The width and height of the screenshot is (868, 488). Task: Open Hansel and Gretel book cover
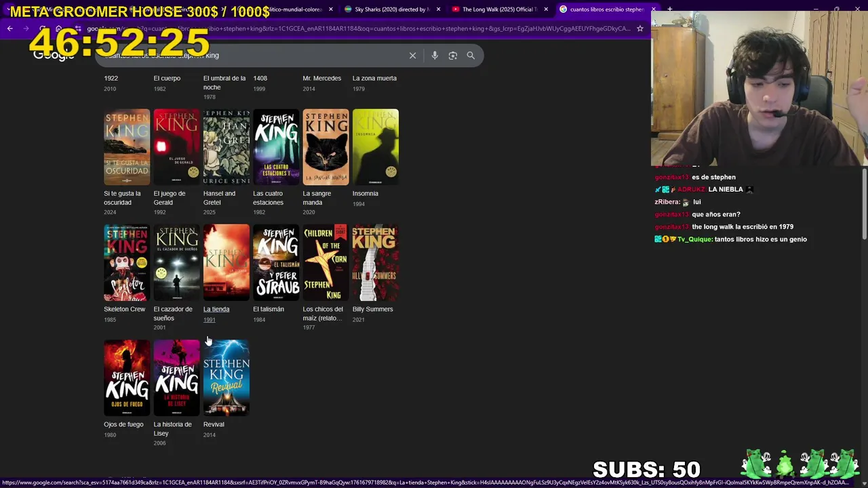[226, 147]
